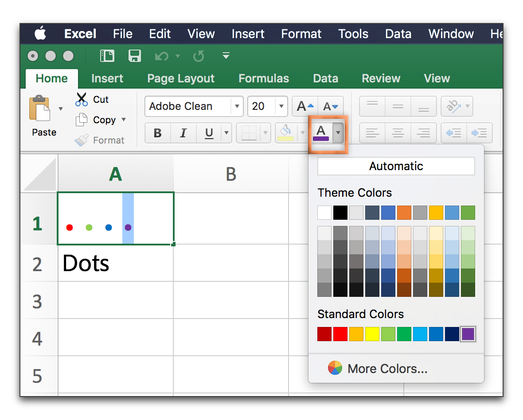Viewport: 523px width, 420px height.
Task: Copy the cell with the Copy icon
Action: coord(82,120)
